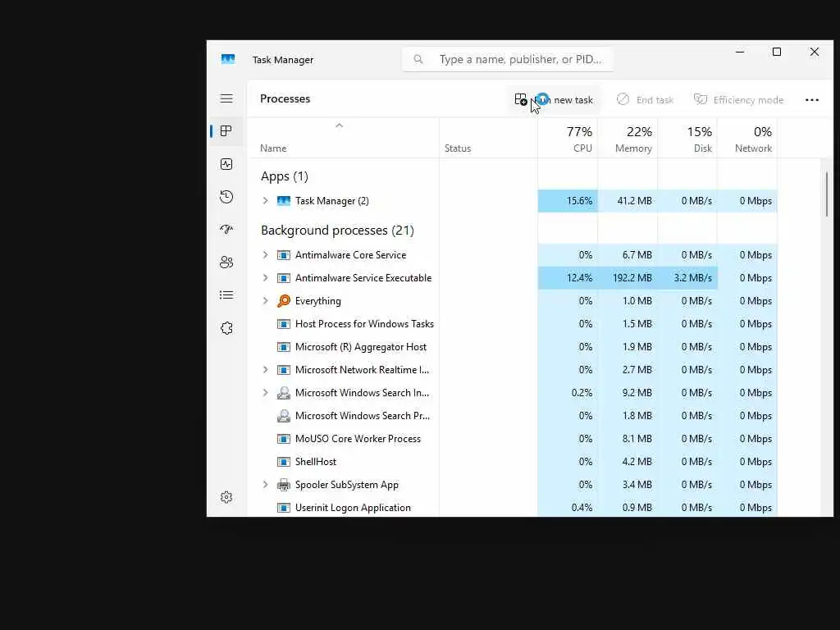This screenshot has width=840, height=630.
Task: Open the hamburger navigation menu
Action: (226, 98)
